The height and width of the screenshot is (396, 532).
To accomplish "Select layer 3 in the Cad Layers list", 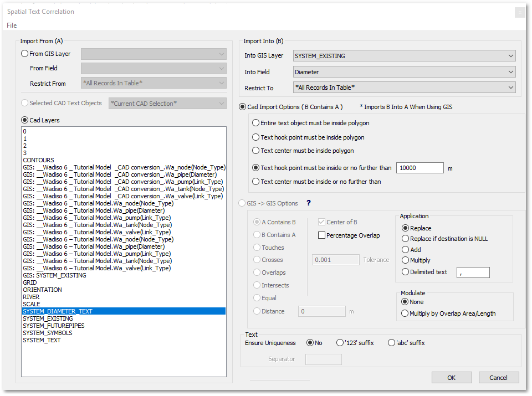I will click(x=124, y=153).
